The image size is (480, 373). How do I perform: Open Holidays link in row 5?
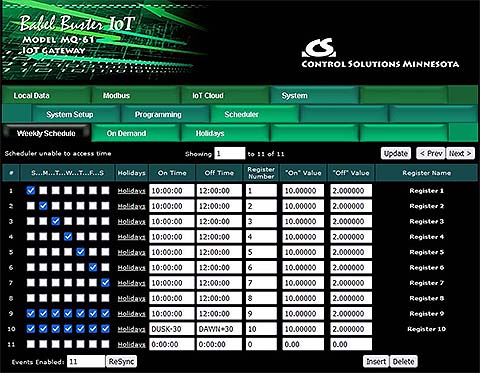pyautogui.click(x=131, y=252)
